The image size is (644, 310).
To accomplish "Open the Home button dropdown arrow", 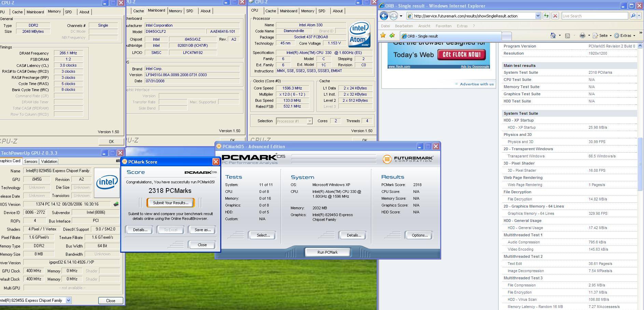I will (x=560, y=36).
